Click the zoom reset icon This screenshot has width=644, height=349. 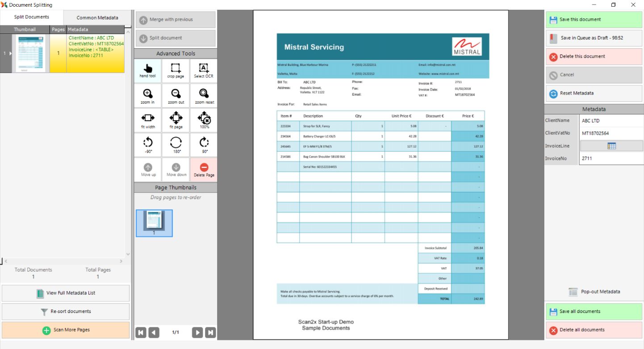tap(204, 96)
